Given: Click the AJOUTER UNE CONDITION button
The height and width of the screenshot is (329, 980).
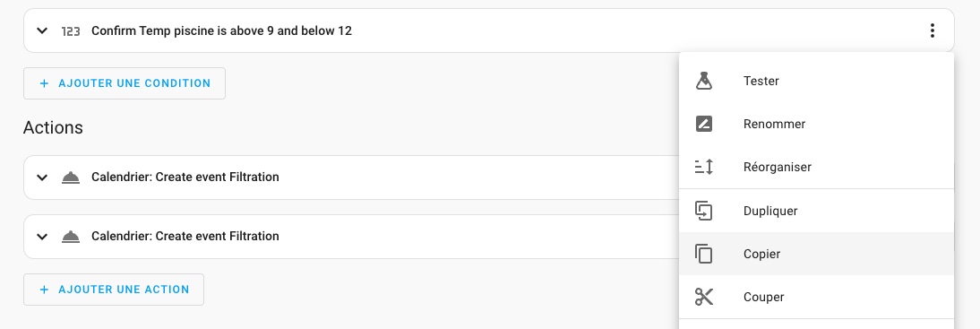Looking at the screenshot, I should point(125,83).
